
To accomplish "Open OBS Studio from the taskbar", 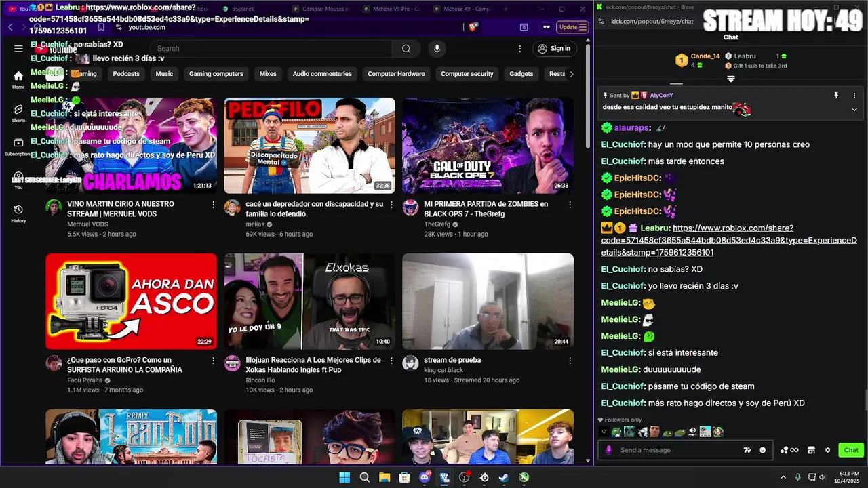I will click(465, 477).
